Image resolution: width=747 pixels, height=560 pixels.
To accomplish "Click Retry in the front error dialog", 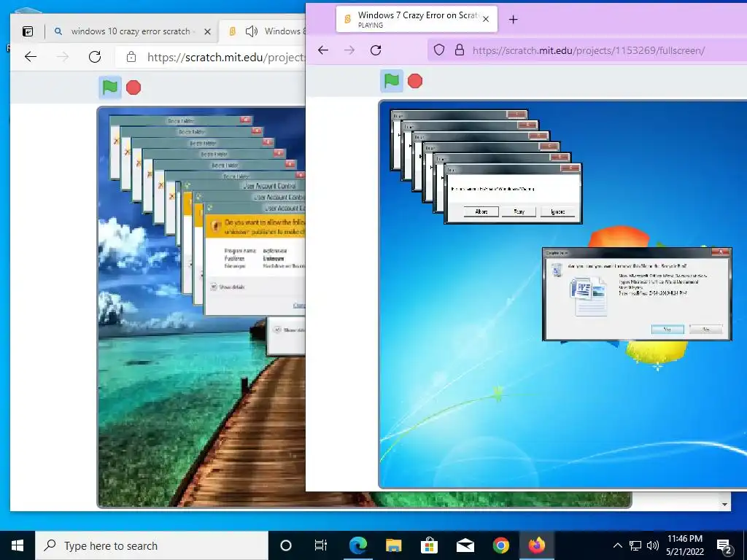I will click(x=519, y=211).
